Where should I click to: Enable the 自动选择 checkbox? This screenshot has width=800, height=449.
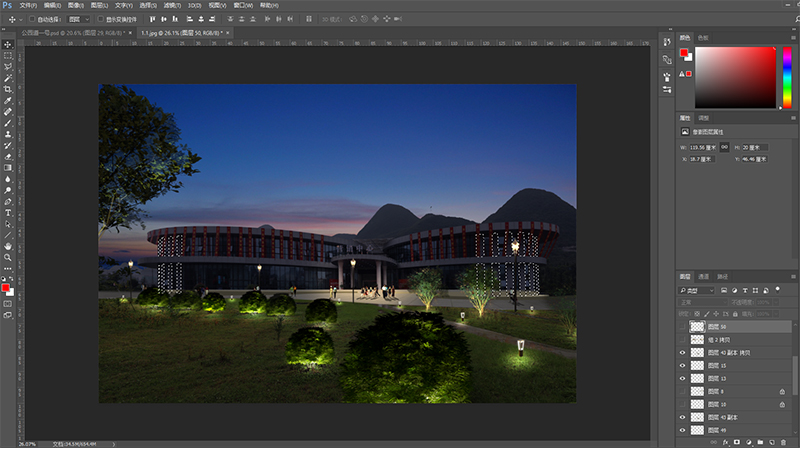click(32, 19)
